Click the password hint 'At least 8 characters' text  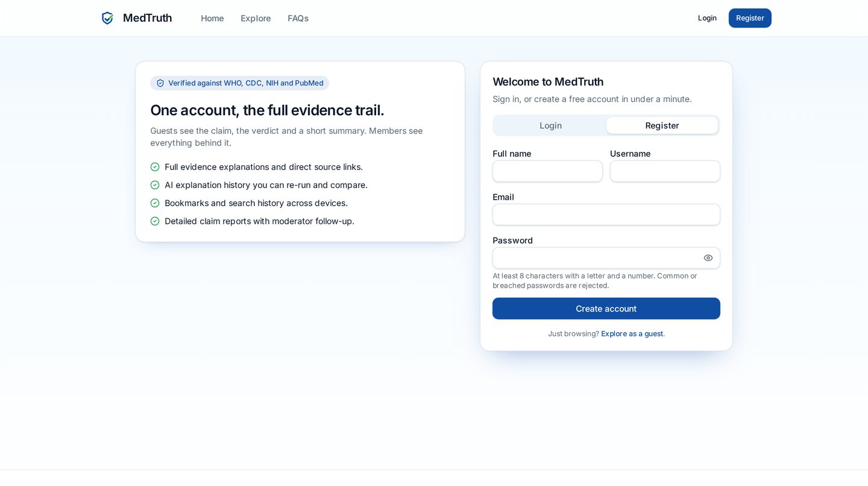coord(595,280)
